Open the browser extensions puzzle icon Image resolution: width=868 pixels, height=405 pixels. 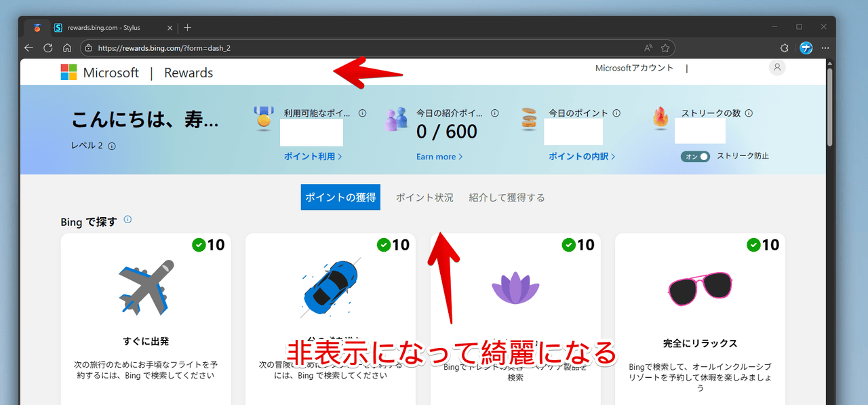pos(785,48)
